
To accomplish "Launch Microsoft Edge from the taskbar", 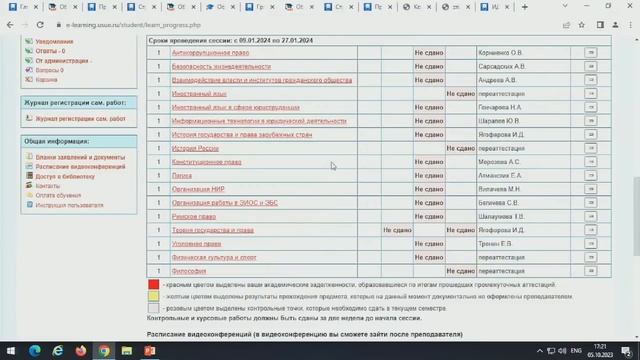I will (35, 351).
